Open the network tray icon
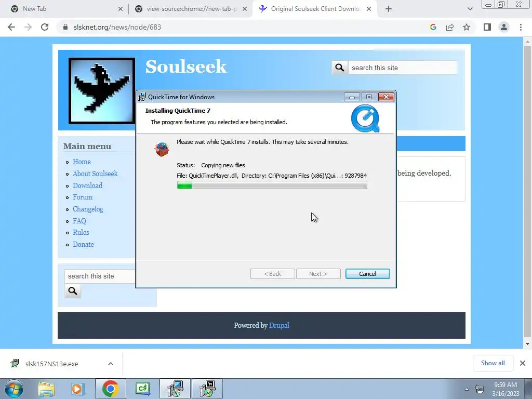The width and height of the screenshot is (532, 399). pyautogui.click(x=480, y=389)
